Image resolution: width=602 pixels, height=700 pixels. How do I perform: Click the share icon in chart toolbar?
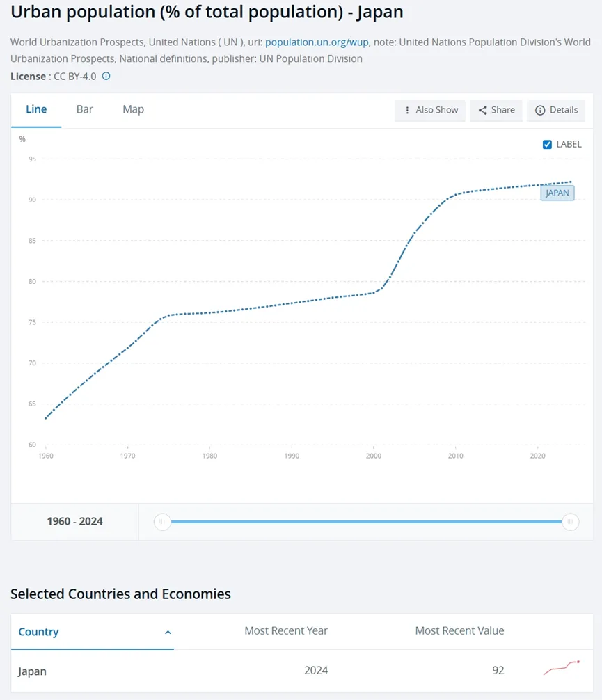482,110
